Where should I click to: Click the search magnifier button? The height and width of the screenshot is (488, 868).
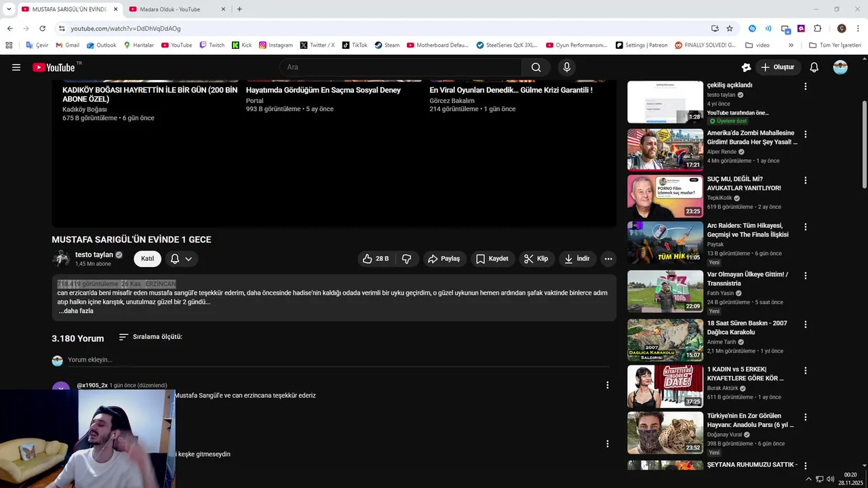tap(536, 67)
